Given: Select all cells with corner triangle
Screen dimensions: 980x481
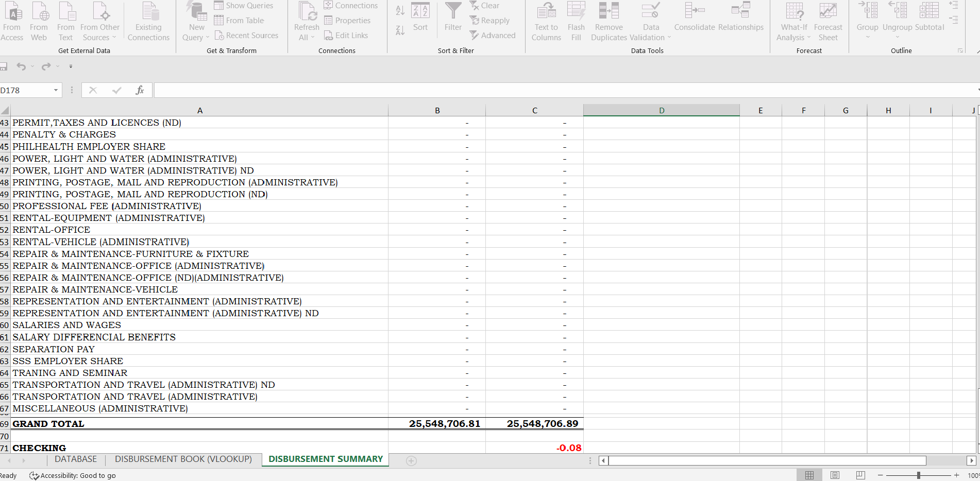Looking at the screenshot, I should (5, 110).
